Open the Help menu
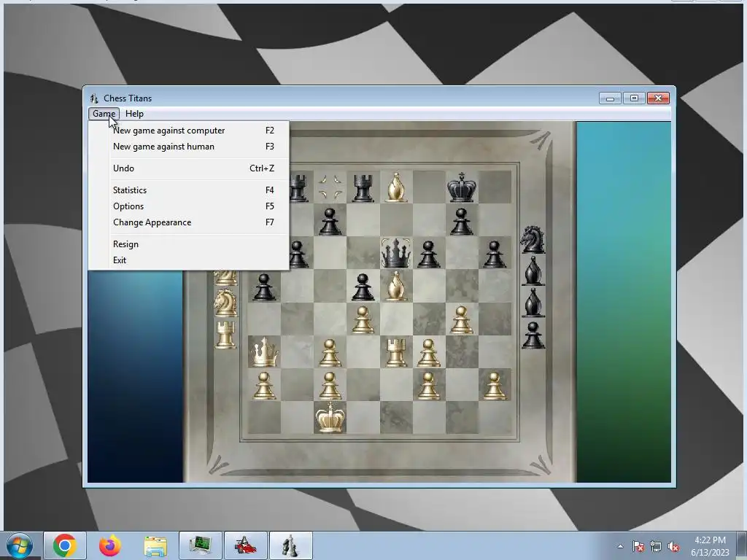747x560 pixels. [134, 114]
